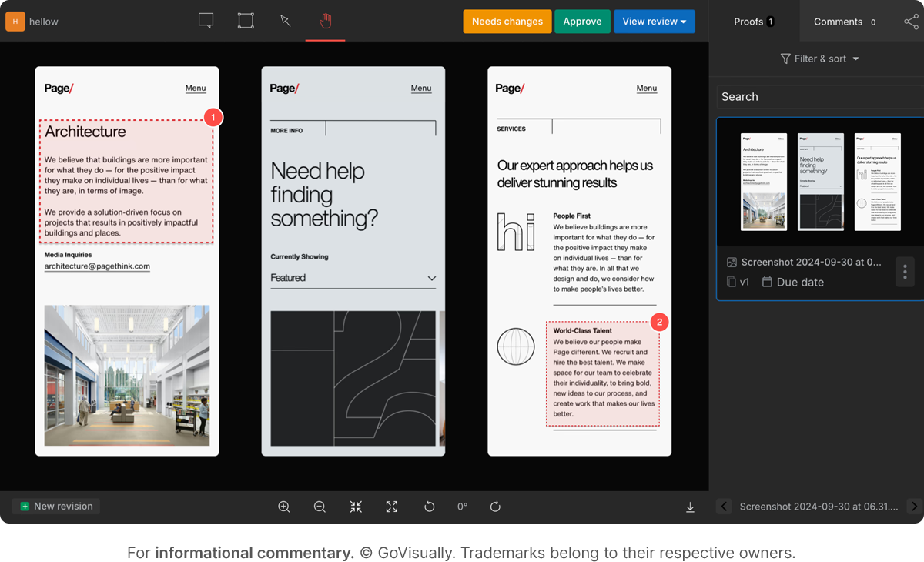Select the rectangle annotation tool

pos(246,21)
